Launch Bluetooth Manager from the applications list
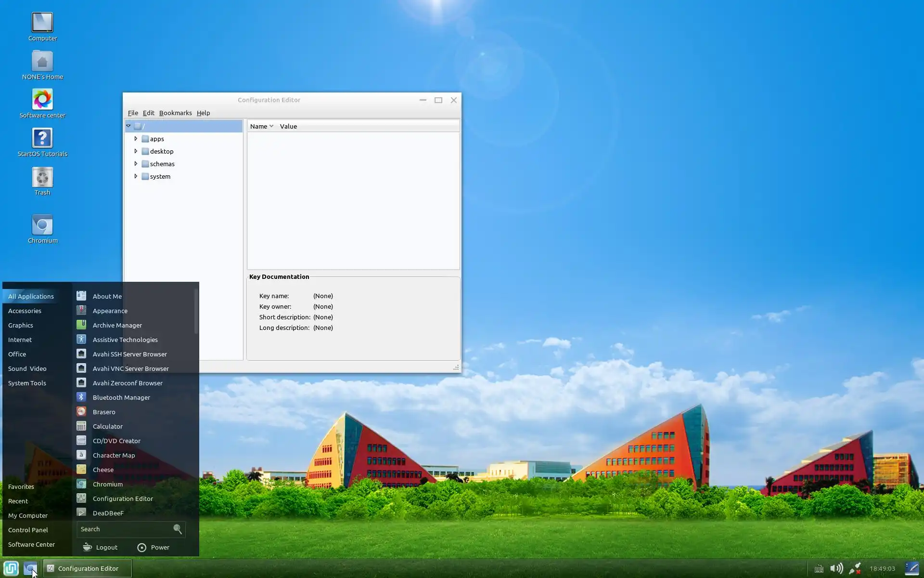This screenshot has height=578, width=924. point(121,397)
